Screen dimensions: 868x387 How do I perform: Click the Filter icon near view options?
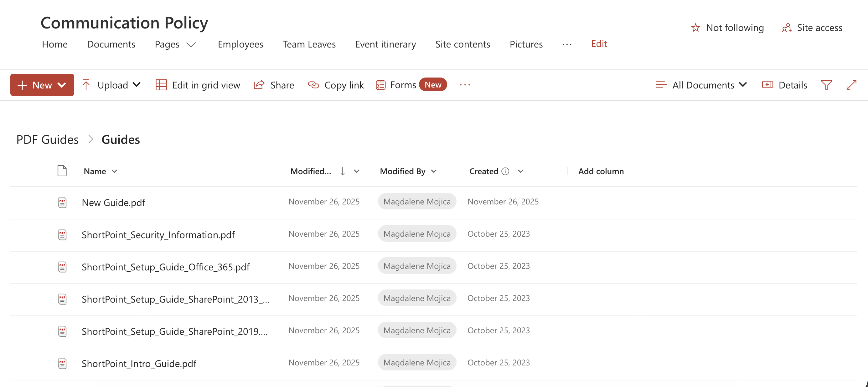point(827,85)
